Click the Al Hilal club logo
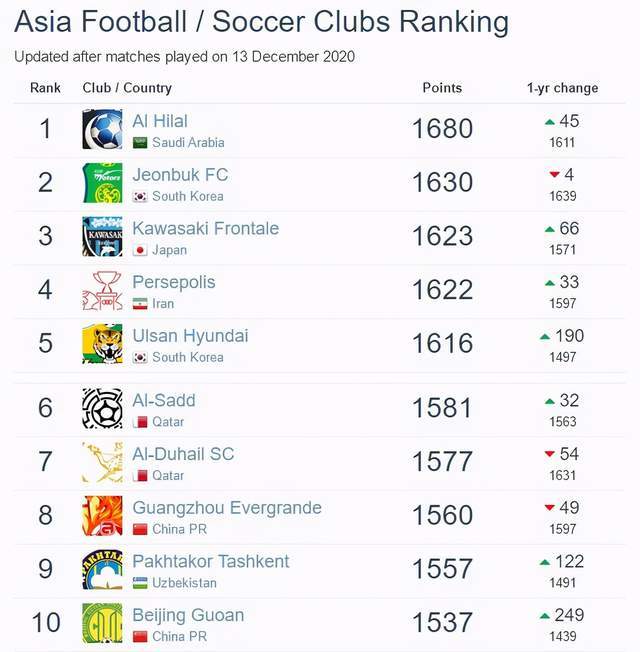 tap(102, 129)
